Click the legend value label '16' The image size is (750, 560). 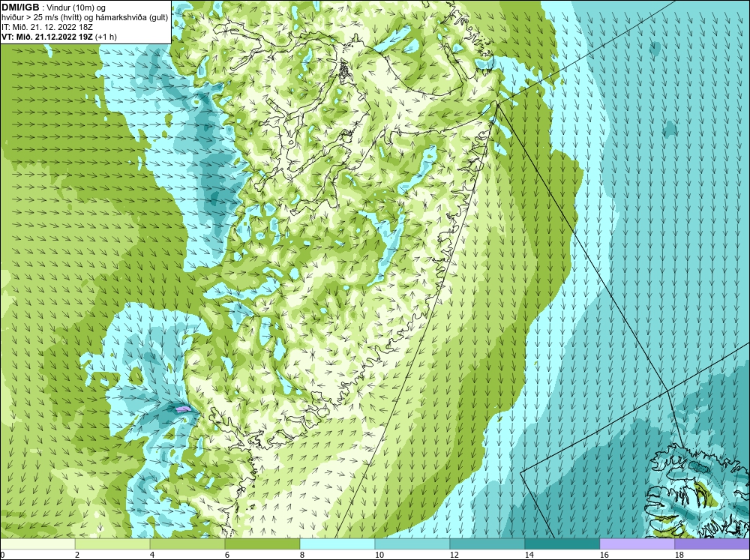(604, 555)
